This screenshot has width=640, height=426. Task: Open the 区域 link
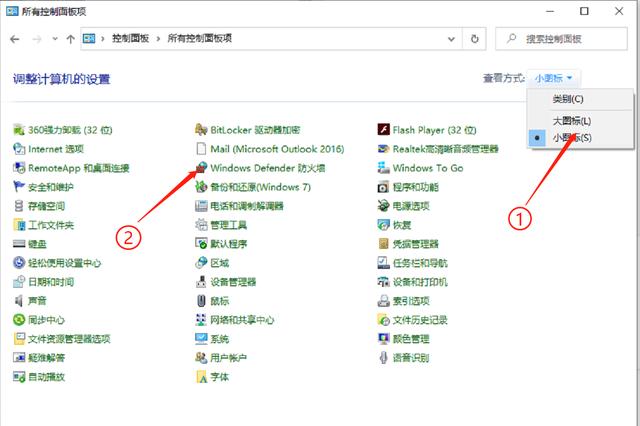pyautogui.click(x=220, y=263)
